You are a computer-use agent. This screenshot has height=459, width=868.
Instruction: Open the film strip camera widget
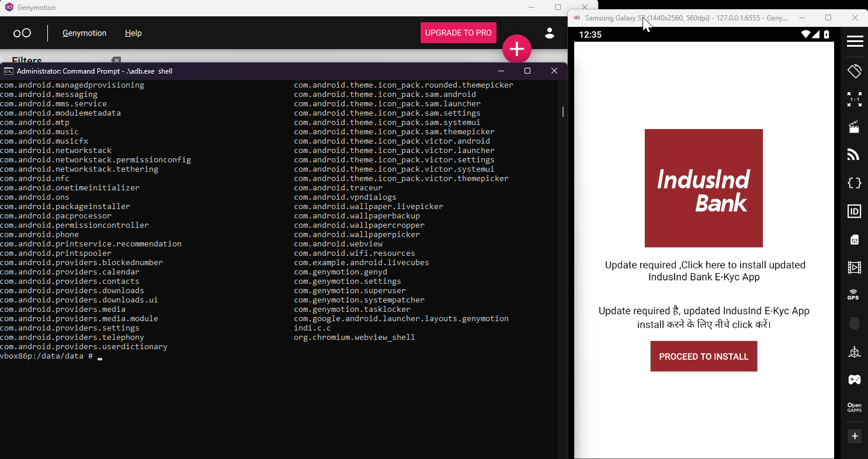[x=855, y=267]
